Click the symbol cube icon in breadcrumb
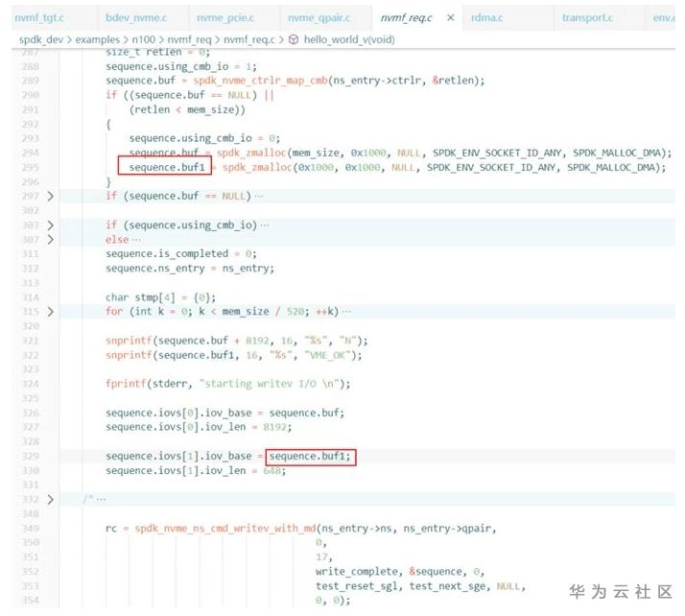The image size is (685, 616). point(294,39)
